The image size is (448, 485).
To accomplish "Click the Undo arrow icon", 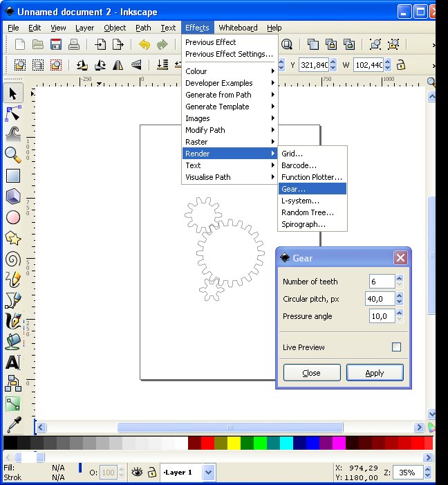I will tap(144, 44).
